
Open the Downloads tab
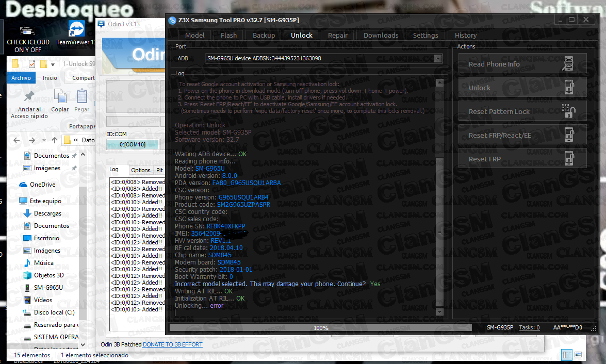click(381, 35)
